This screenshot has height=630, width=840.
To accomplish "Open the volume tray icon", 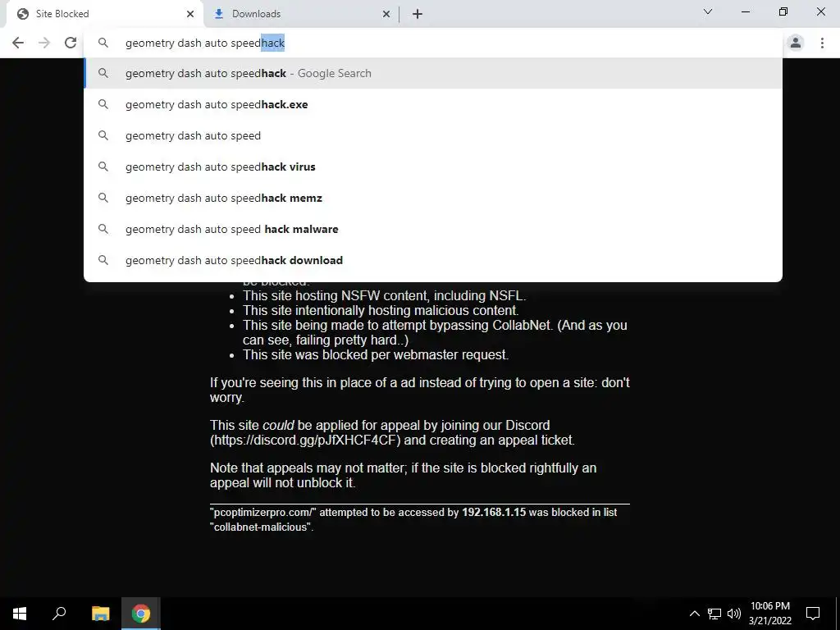I will tap(734, 614).
